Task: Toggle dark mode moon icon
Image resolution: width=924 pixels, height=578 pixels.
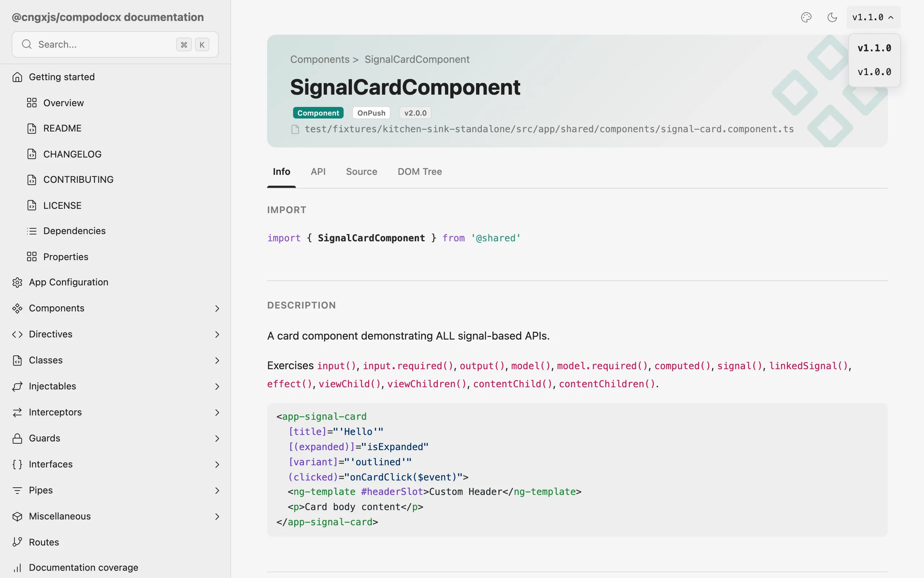Action: (832, 17)
